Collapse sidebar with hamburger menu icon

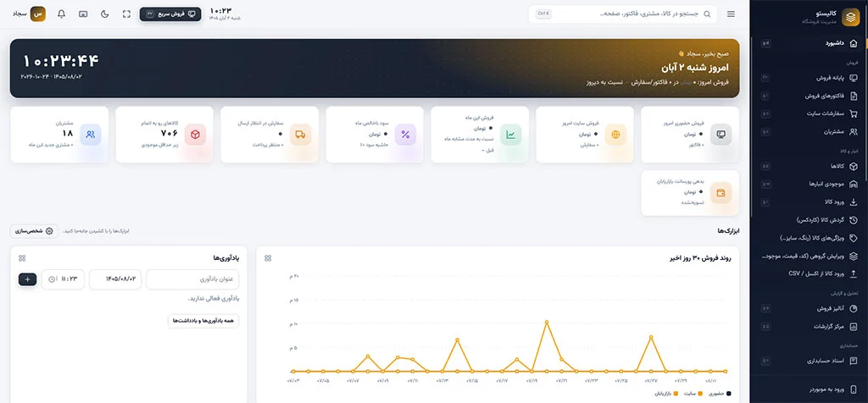732,14
